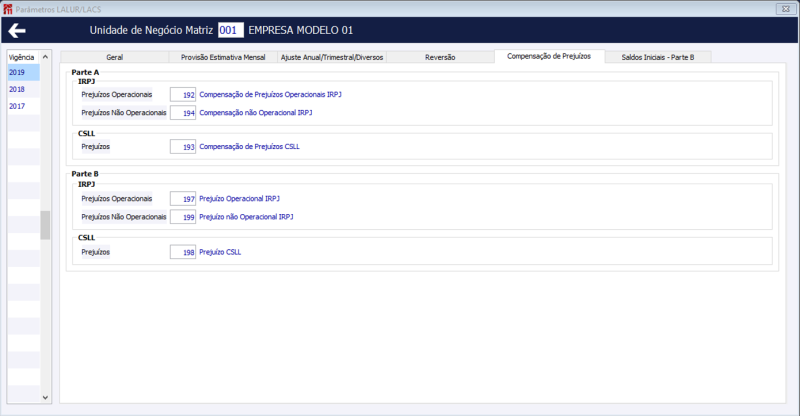This screenshot has height=416, width=800.
Task: Click Parte A Prejuízos Operacionais field 192
Action: coord(183,94)
